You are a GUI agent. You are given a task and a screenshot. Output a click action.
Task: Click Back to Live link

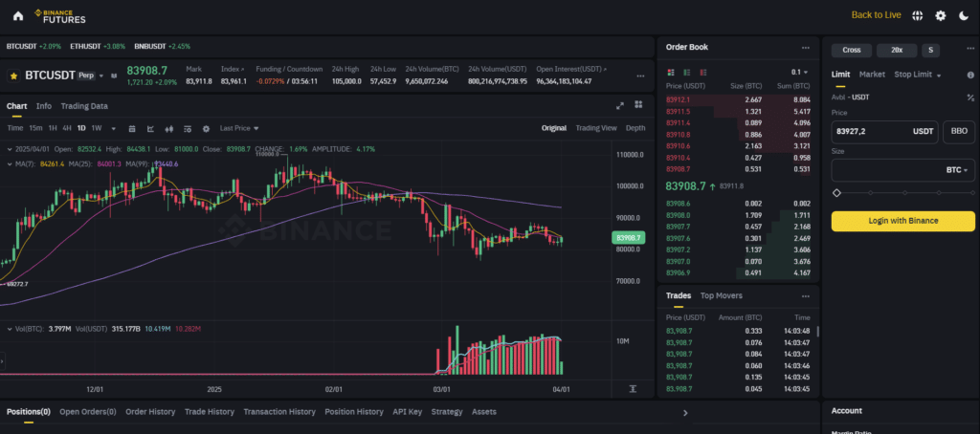(x=877, y=15)
